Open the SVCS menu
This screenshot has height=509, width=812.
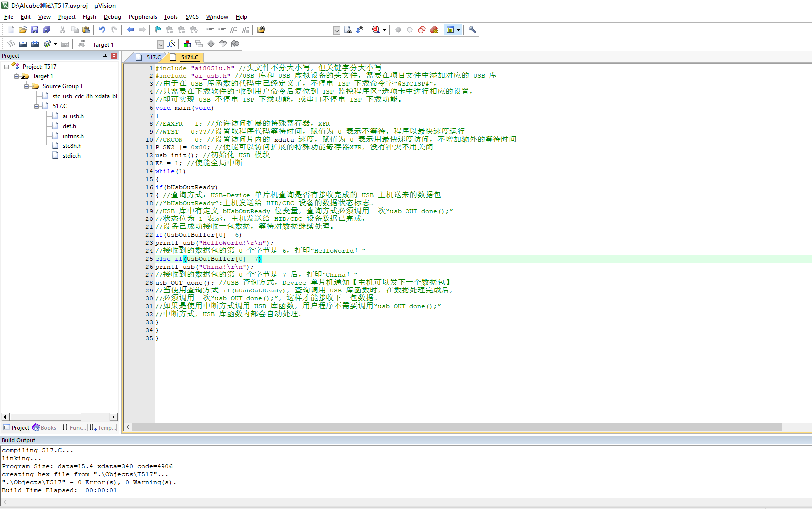(x=192, y=17)
